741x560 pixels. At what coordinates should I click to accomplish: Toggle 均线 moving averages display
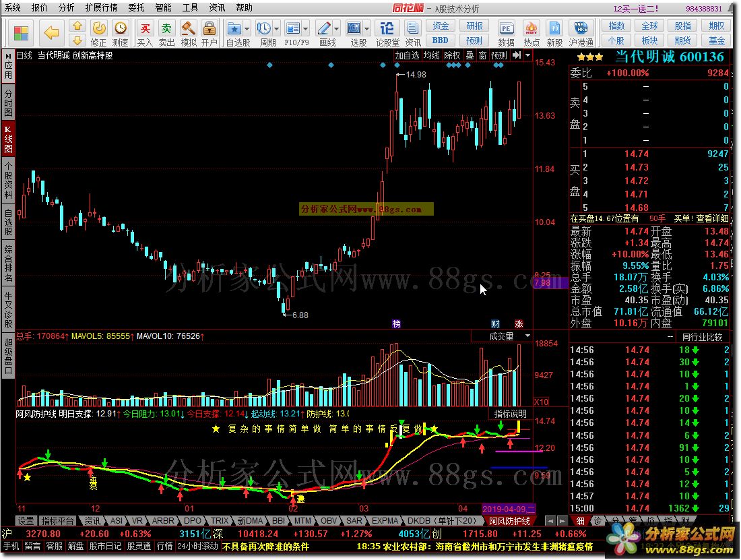431,55
